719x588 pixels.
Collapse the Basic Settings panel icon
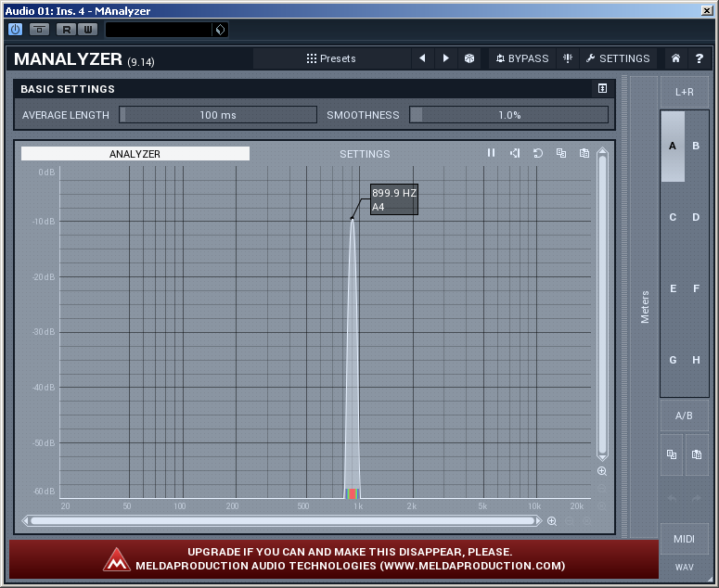click(602, 88)
